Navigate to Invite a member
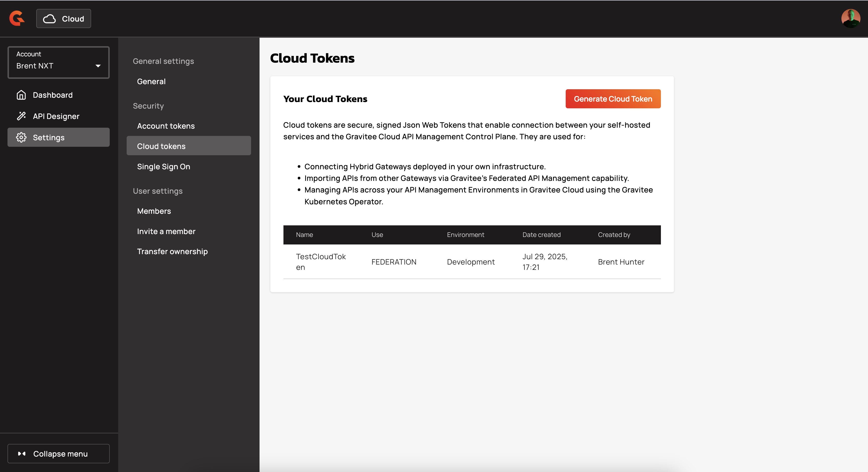 (166, 231)
